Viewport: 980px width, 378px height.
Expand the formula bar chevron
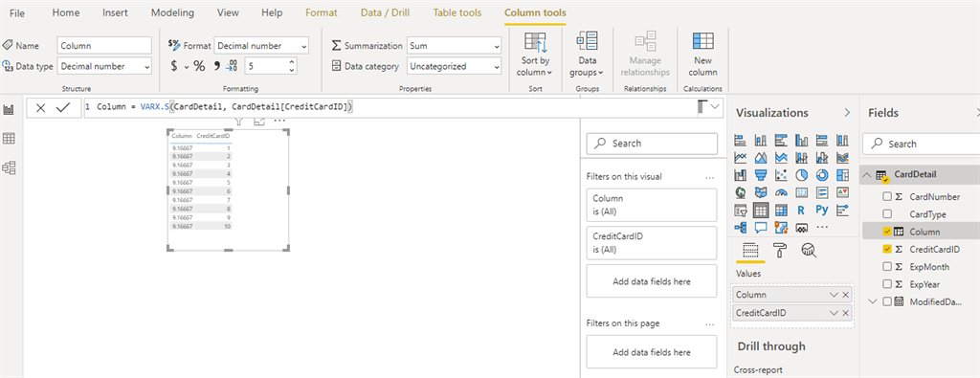(x=715, y=107)
